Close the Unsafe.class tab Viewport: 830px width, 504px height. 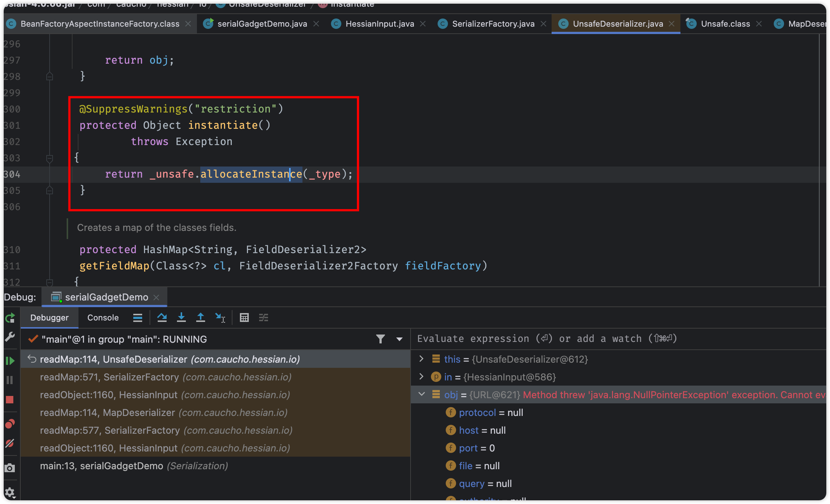coord(759,24)
